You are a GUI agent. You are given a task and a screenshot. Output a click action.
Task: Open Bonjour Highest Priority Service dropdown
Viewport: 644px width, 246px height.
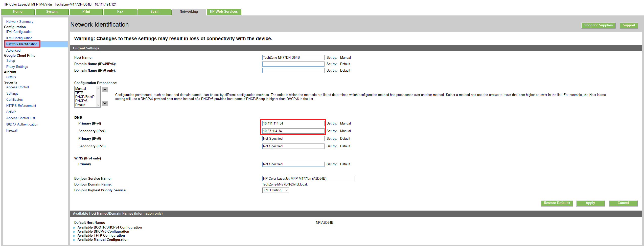(x=275, y=190)
